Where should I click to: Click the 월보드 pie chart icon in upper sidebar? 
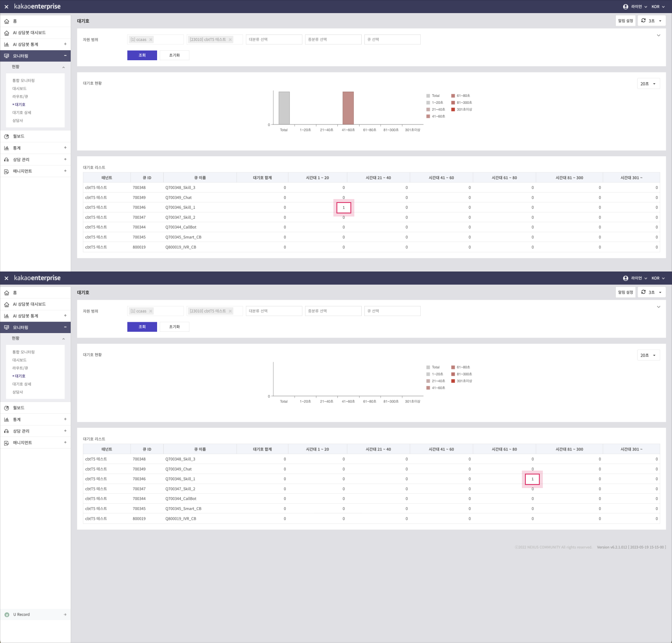pyautogui.click(x=7, y=137)
